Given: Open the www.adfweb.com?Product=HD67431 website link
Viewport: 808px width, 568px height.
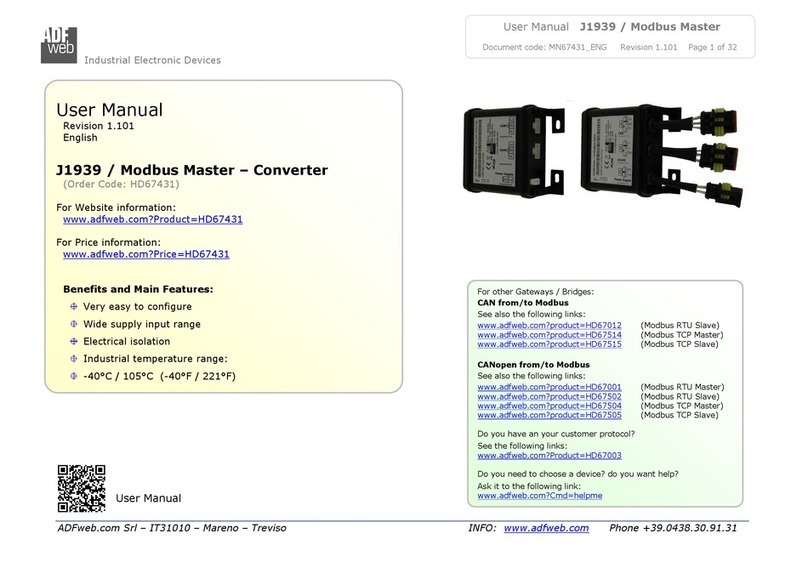Looking at the screenshot, I should 153,219.
